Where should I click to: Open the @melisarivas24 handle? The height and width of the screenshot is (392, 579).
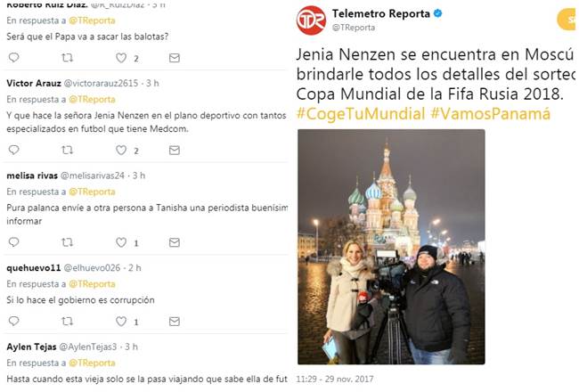[x=93, y=176]
